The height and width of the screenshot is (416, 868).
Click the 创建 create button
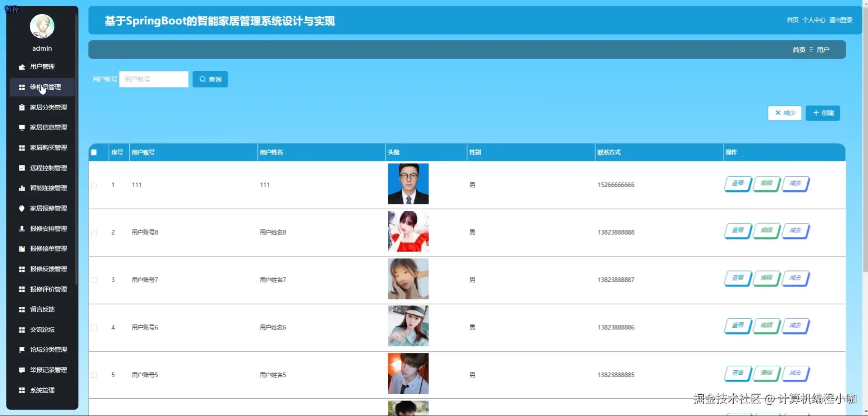point(823,113)
